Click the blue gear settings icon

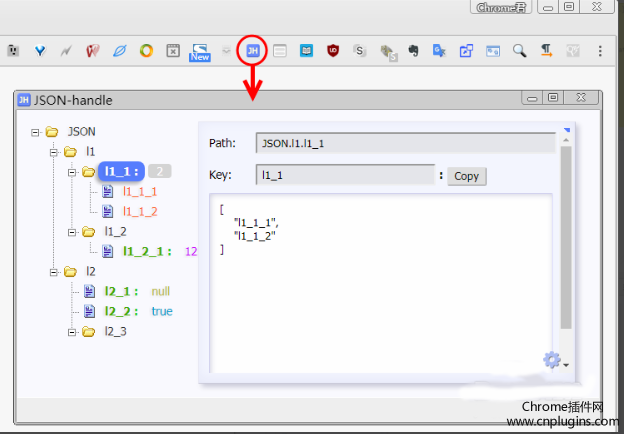click(x=552, y=360)
